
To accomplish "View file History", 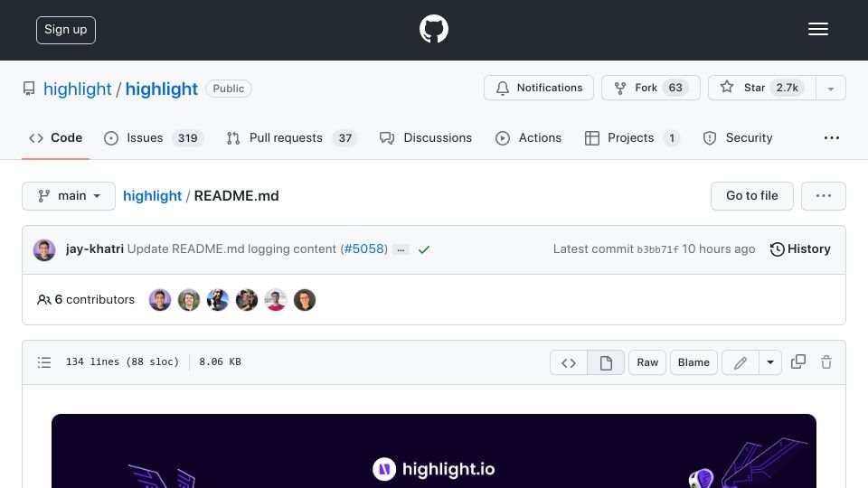I will [800, 249].
